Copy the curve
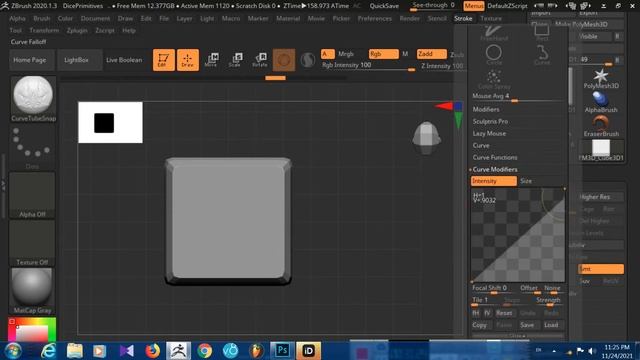Image resolution: width=640 pixels, height=360 pixels. (480, 325)
